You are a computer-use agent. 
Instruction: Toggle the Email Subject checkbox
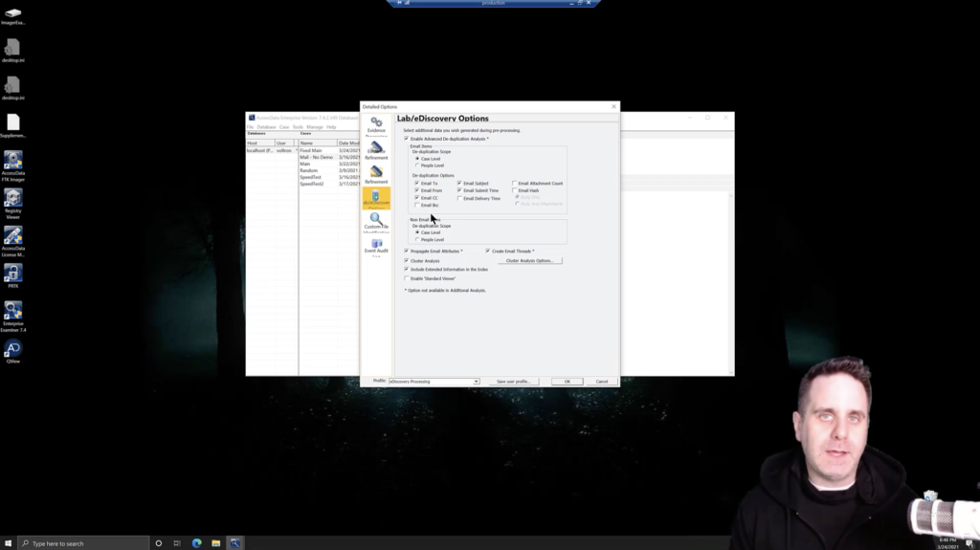point(460,183)
